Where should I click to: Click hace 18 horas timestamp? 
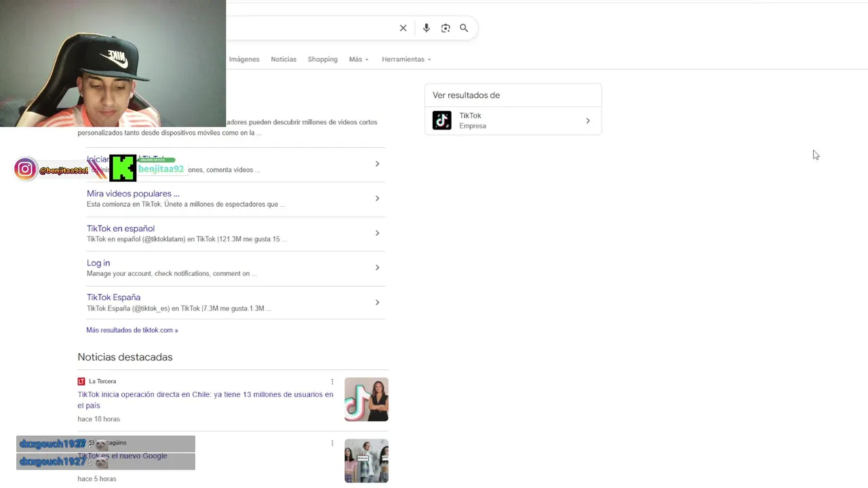coord(98,419)
